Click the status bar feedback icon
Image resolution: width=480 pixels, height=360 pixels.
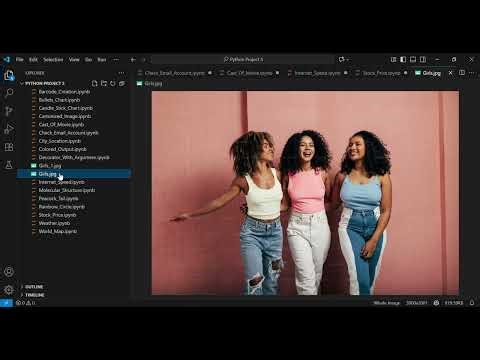(x=436, y=303)
